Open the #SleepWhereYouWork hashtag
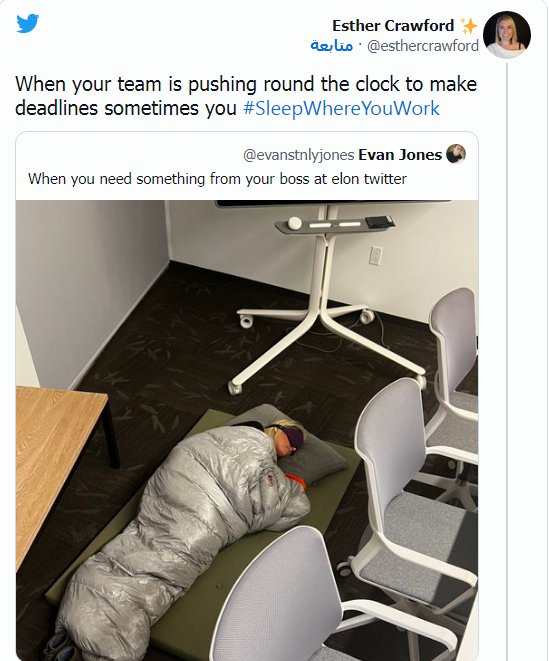549x661 pixels. tap(341, 108)
